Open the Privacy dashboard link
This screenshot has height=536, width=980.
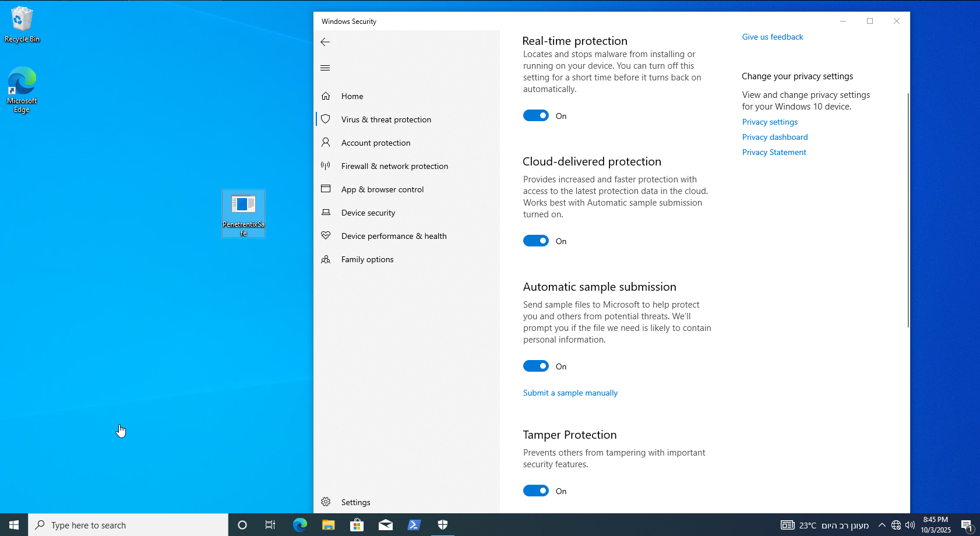pos(775,137)
